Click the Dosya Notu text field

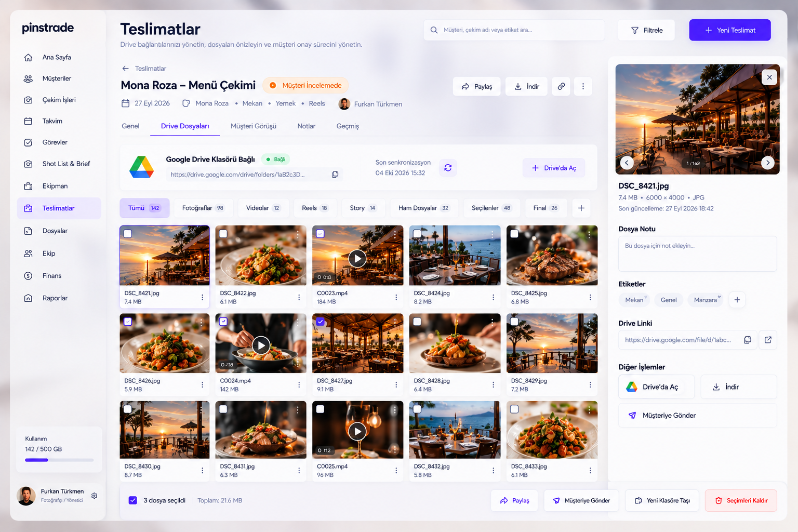[x=697, y=254]
